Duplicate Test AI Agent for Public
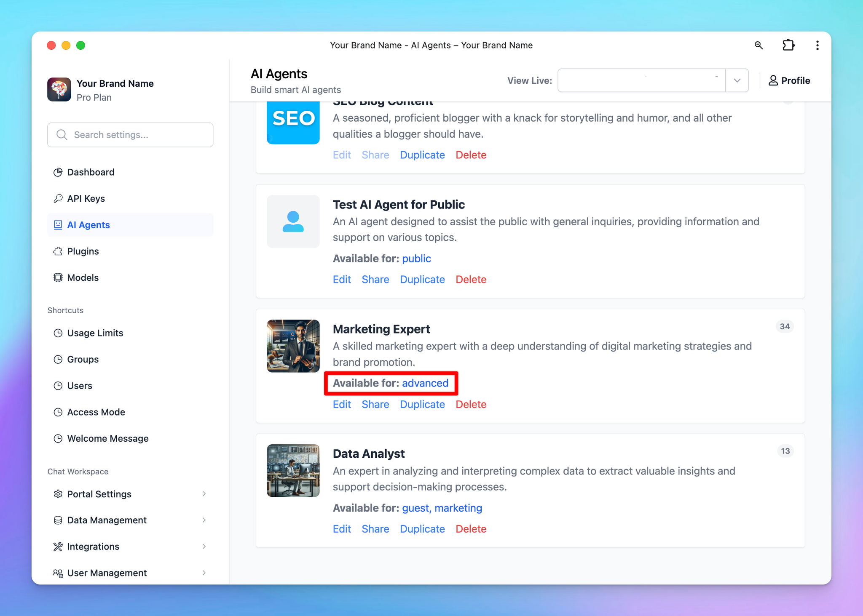The image size is (863, 616). [x=422, y=280]
